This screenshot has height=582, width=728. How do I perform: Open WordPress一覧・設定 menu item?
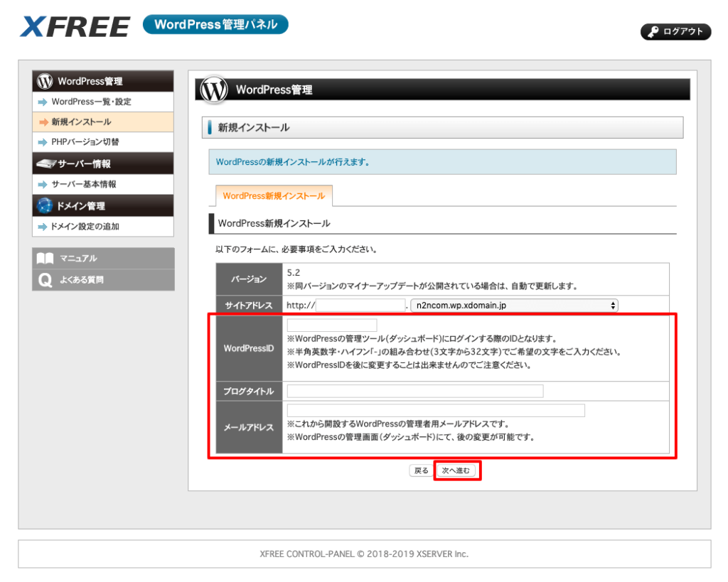103,102
